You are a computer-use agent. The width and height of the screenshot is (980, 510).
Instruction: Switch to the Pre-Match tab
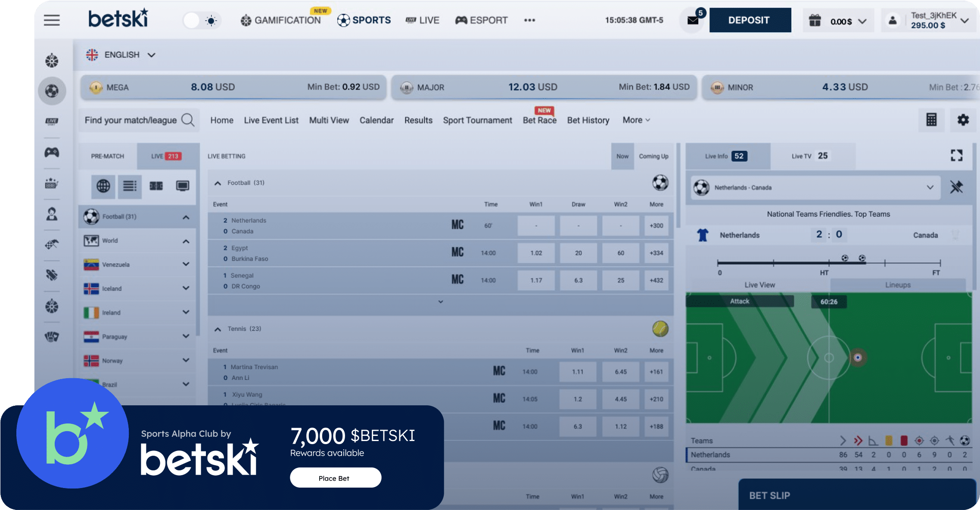click(x=107, y=156)
